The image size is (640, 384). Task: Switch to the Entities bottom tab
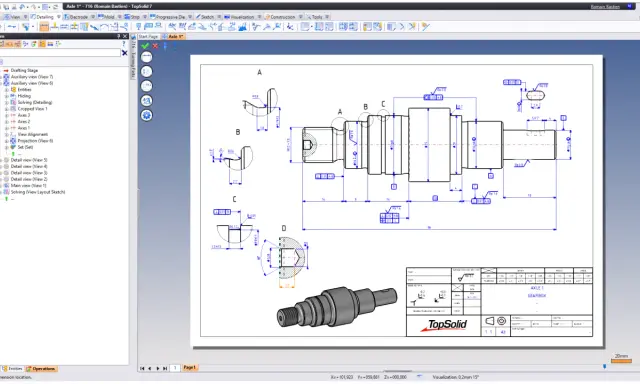12,368
